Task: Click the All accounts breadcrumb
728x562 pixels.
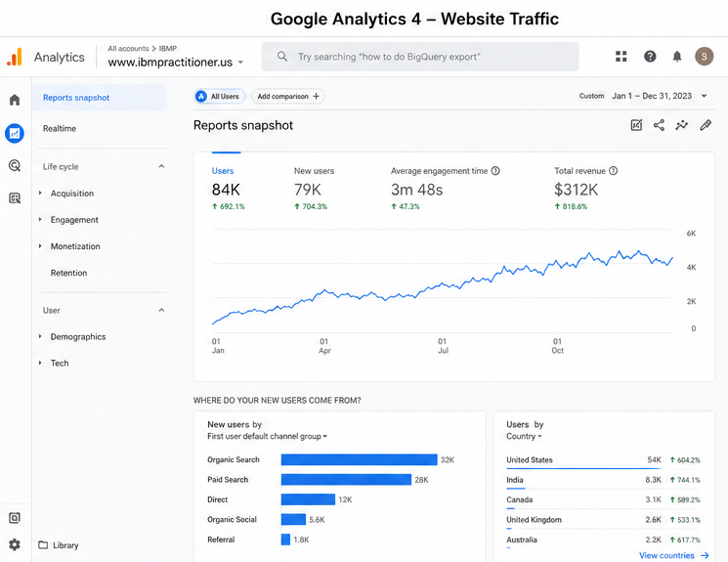Action: (x=128, y=48)
